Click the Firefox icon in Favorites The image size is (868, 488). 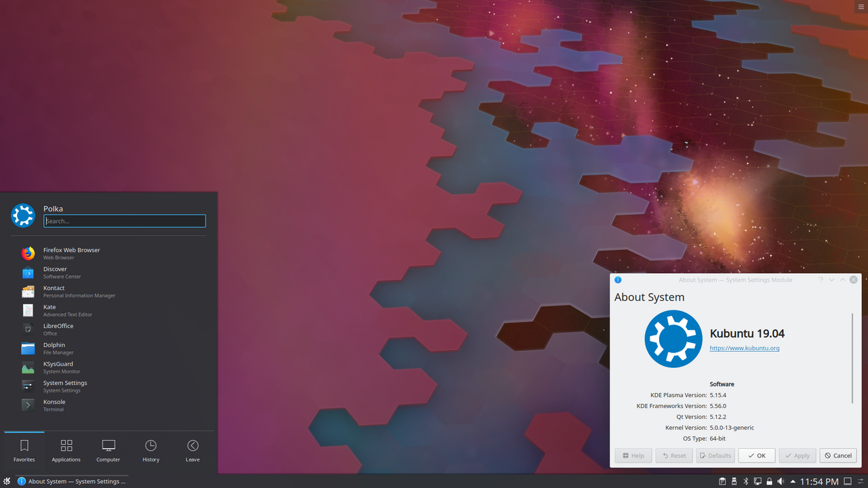click(x=28, y=253)
